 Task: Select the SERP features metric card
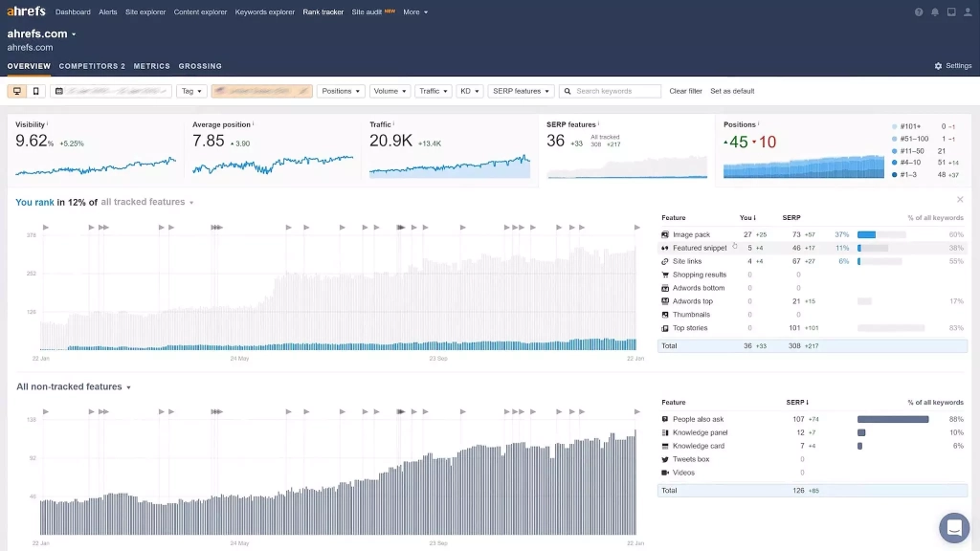[626, 150]
